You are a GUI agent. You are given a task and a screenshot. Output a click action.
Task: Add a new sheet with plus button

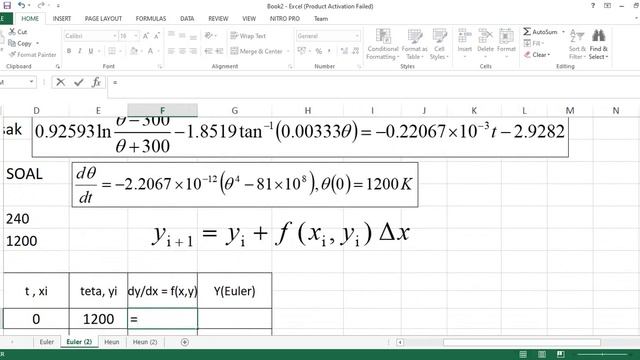point(184,342)
